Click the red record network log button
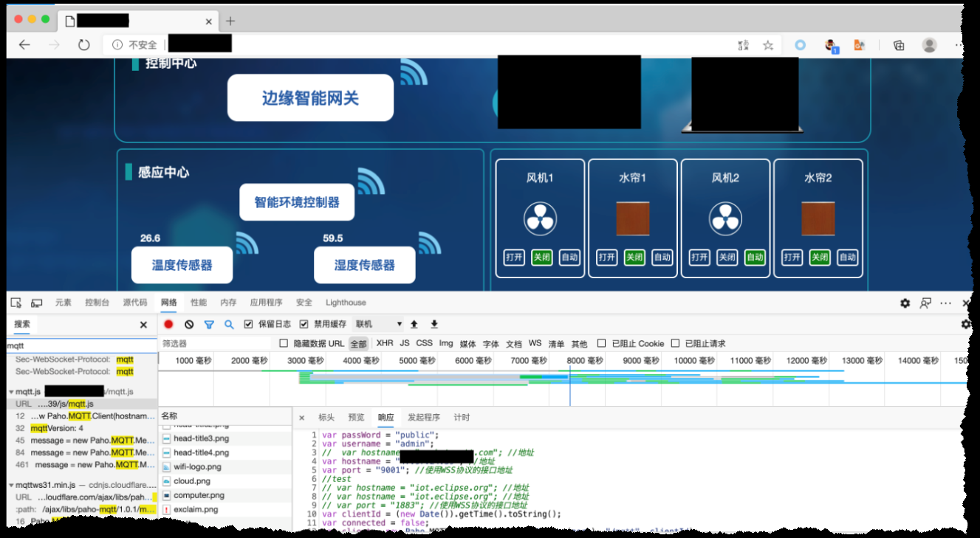This screenshot has width=980, height=538. (168, 324)
